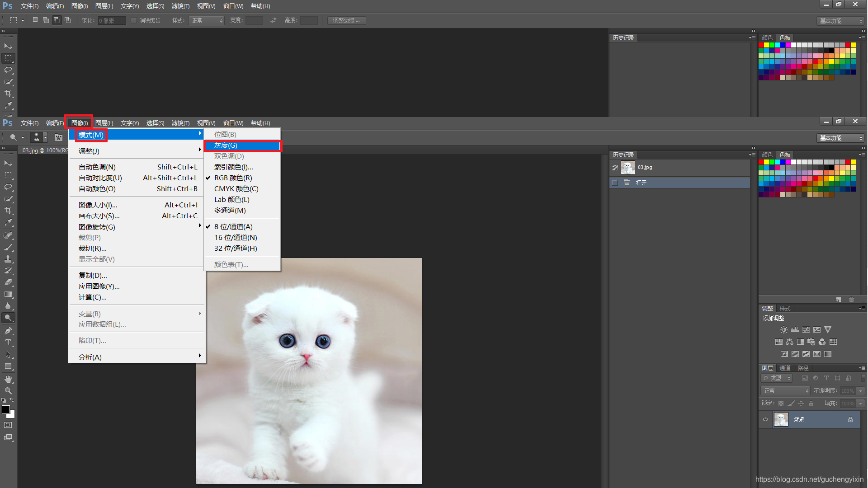Toggle filter for type layers
868x488 pixels.
click(x=826, y=378)
